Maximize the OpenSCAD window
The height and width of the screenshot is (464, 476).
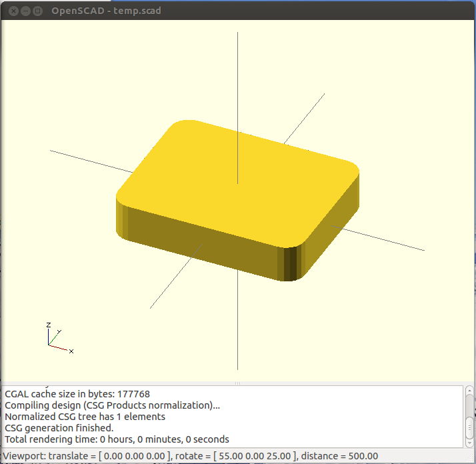point(37,11)
